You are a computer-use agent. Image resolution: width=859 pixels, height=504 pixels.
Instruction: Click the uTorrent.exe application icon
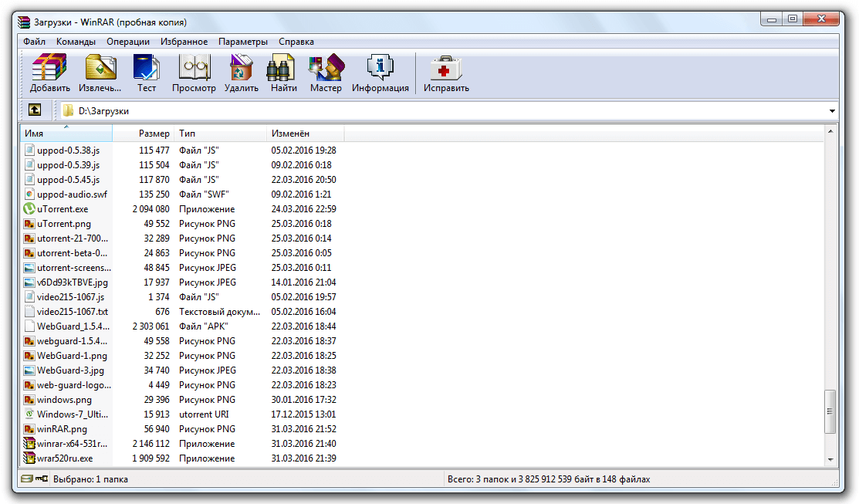29,208
